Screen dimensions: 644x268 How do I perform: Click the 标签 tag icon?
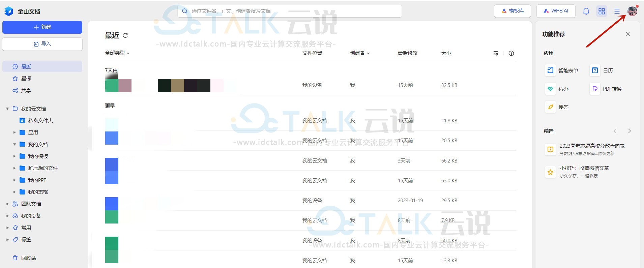pyautogui.click(x=15, y=239)
